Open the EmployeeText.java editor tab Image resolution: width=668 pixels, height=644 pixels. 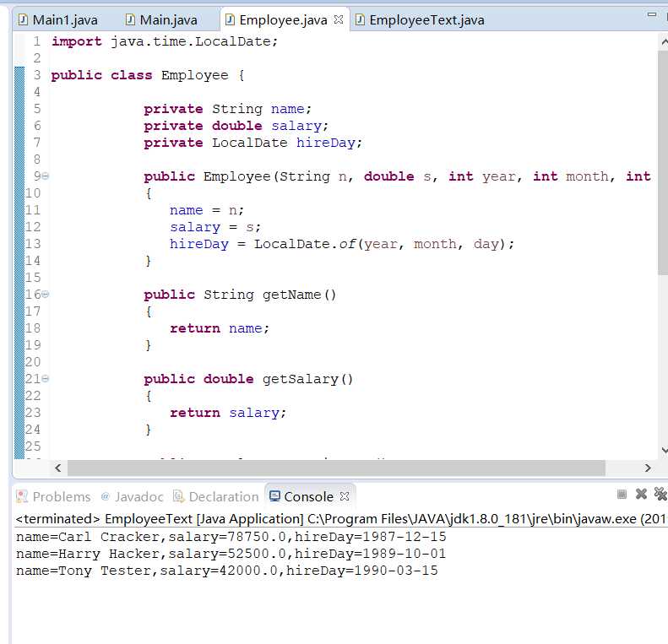click(x=420, y=20)
